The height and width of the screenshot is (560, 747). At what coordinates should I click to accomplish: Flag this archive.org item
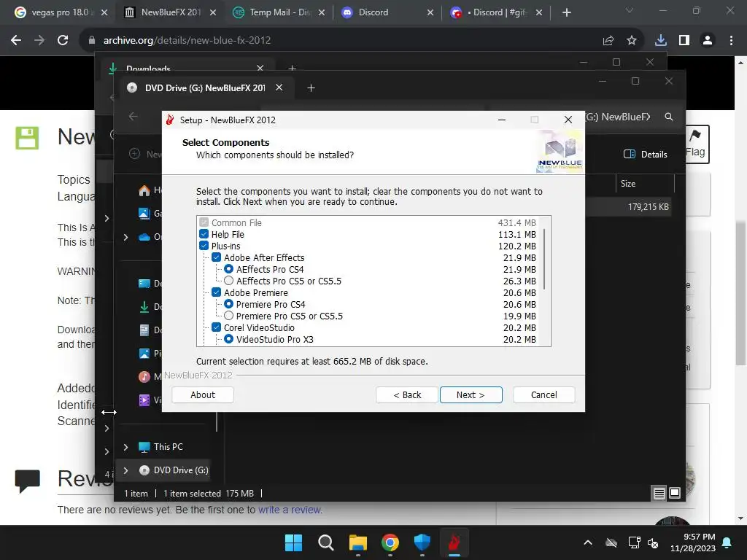click(x=695, y=144)
